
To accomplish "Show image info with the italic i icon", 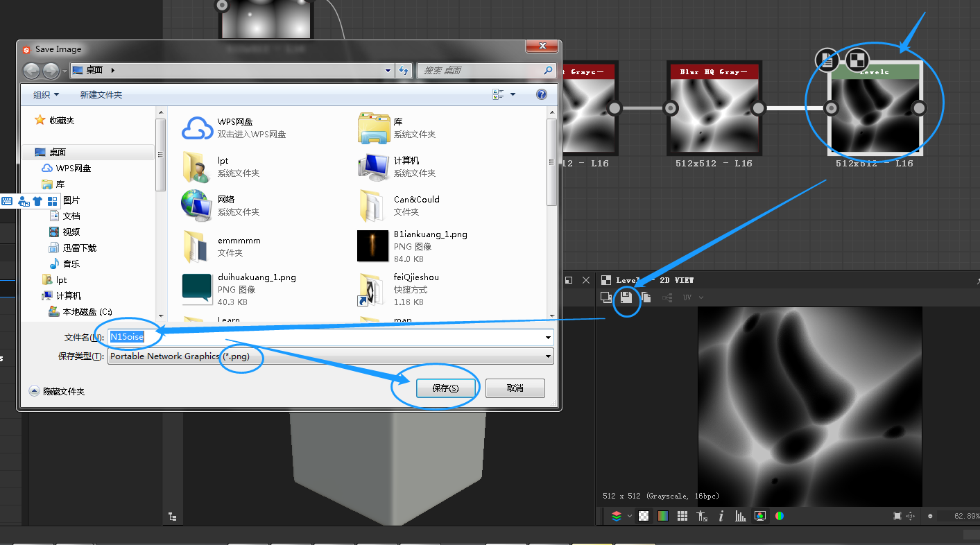I will coord(721,516).
